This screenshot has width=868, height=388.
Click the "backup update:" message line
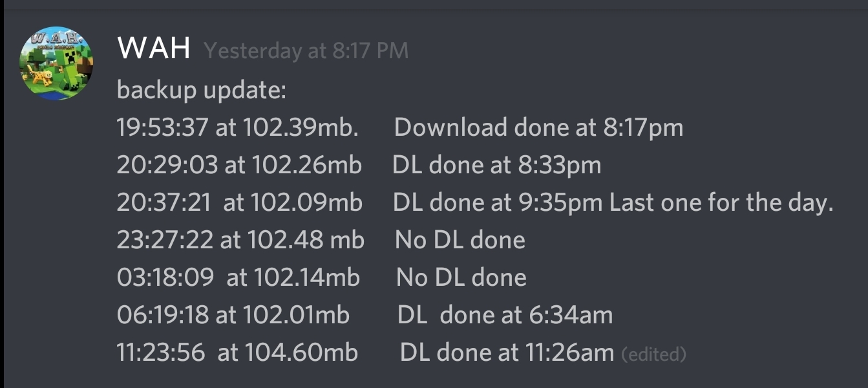click(x=201, y=90)
